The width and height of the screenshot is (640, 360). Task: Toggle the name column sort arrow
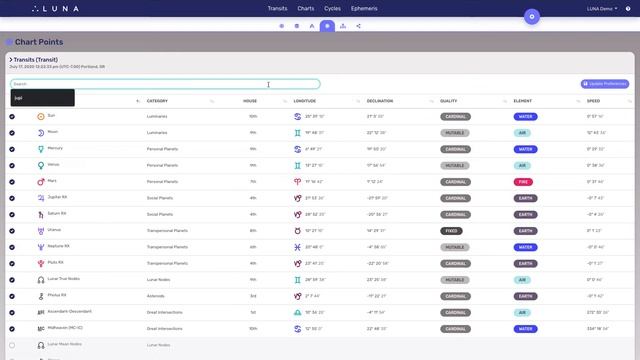pyautogui.click(x=138, y=101)
